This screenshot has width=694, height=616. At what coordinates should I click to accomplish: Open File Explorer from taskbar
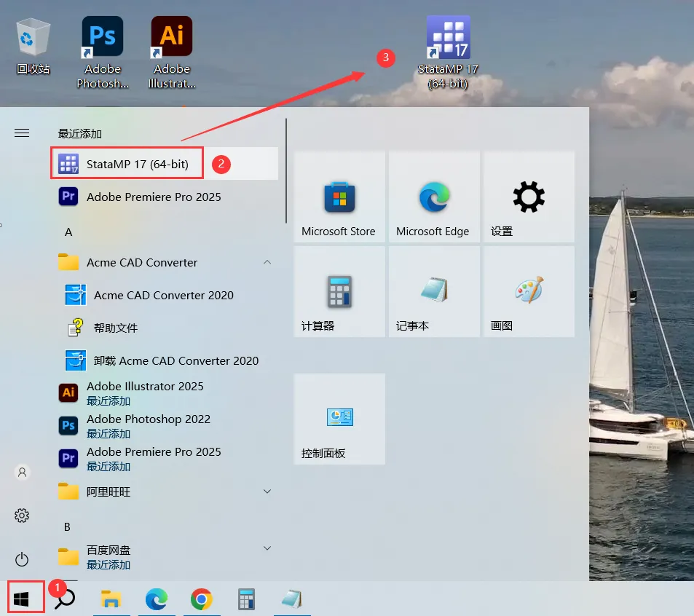click(x=111, y=599)
